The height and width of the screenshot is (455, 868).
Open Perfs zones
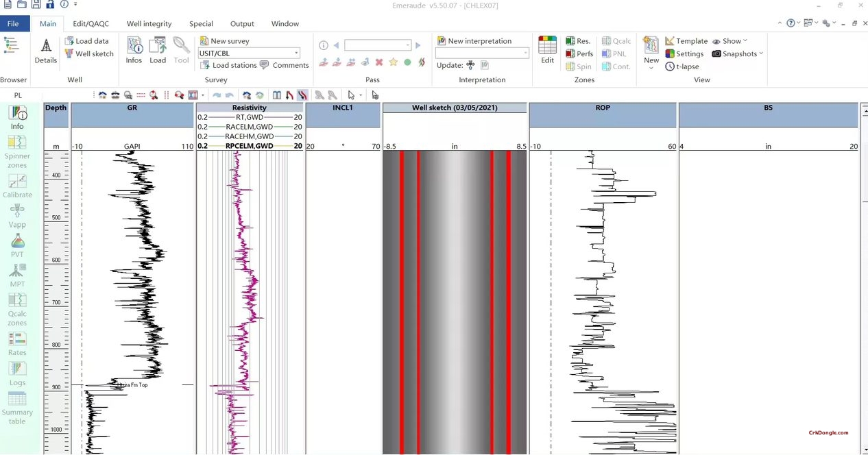coord(579,53)
